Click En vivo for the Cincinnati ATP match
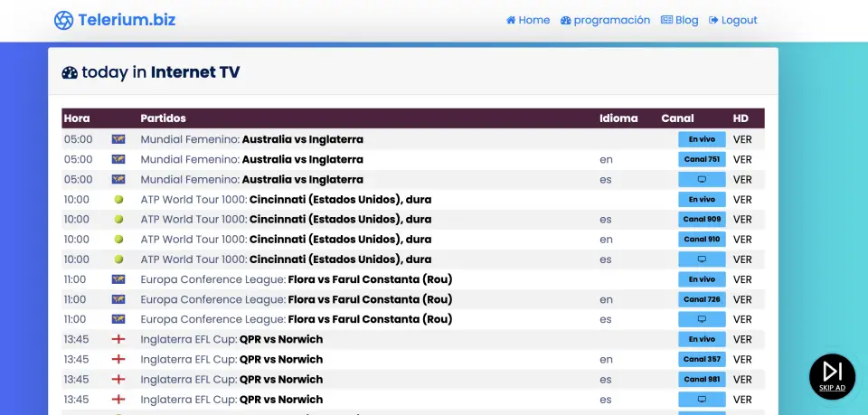 click(x=702, y=199)
